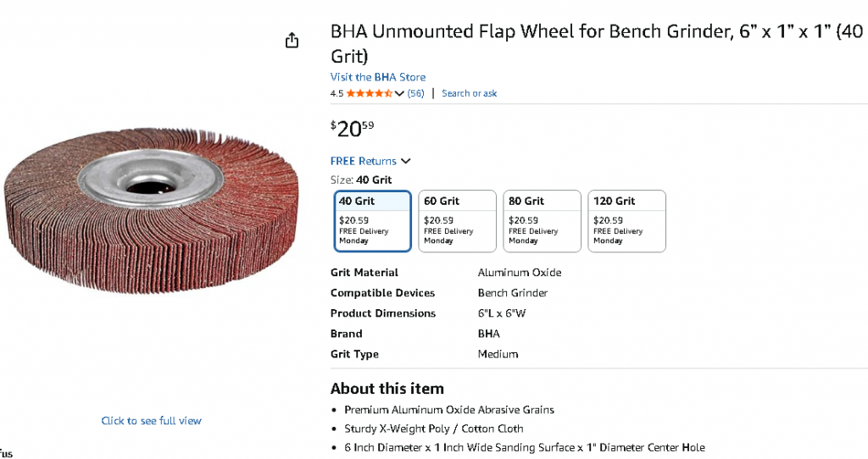
Task: Open the 56 customer reviews link
Action: click(416, 93)
